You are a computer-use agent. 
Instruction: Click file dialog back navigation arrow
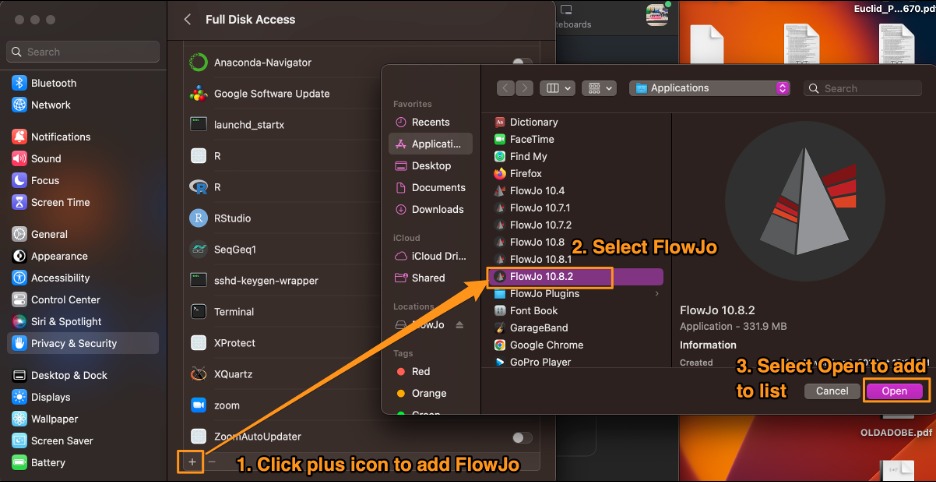(x=506, y=88)
